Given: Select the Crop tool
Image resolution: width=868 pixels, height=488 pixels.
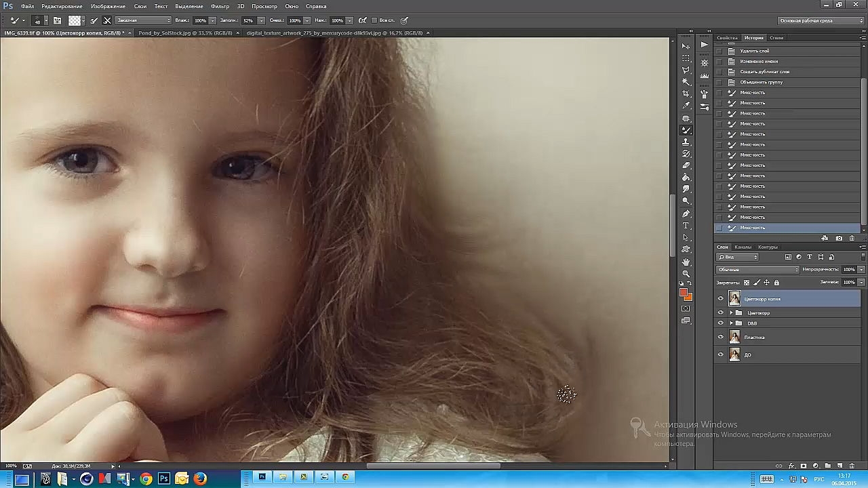Looking at the screenshot, I should [686, 94].
